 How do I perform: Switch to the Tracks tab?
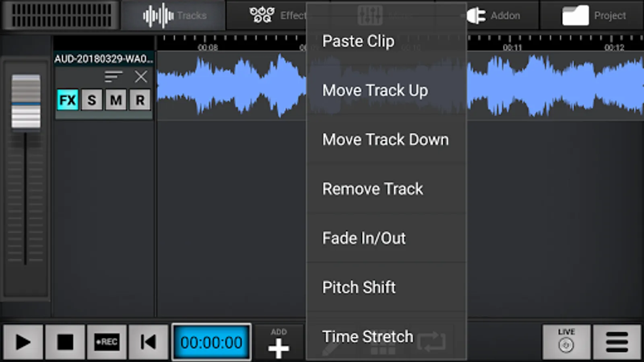(x=175, y=16)
